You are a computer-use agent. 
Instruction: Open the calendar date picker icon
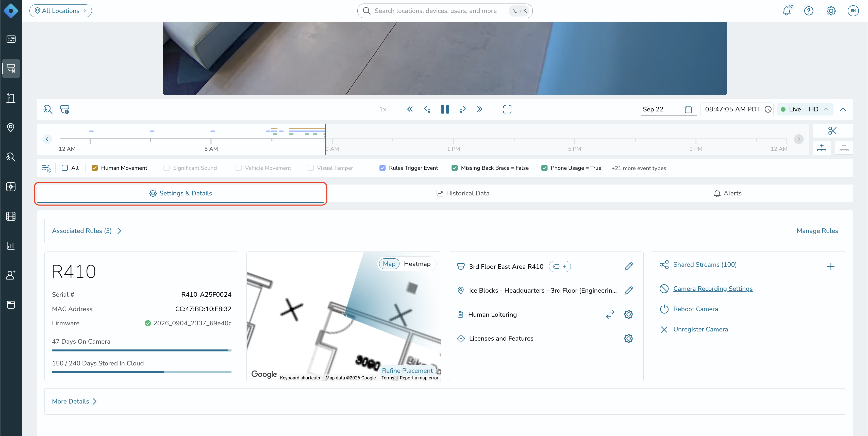tap(688, 109)
